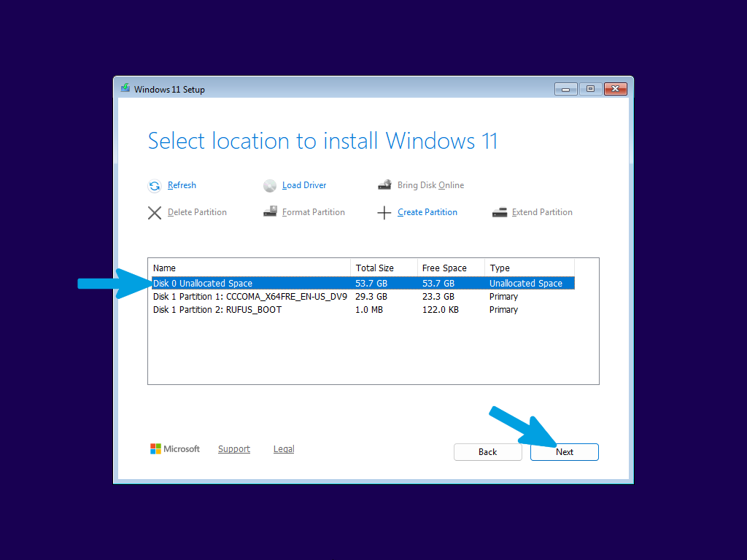Select Disk 1 Partition 2 RUFUS_BOOT row
The image size is (747, 560).
click(363, 309)
